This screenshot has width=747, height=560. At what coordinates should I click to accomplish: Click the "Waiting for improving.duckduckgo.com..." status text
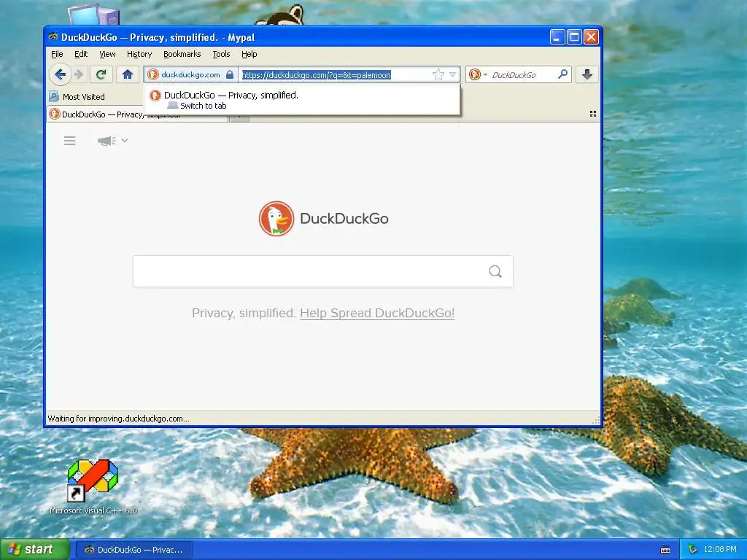(118, 419)
